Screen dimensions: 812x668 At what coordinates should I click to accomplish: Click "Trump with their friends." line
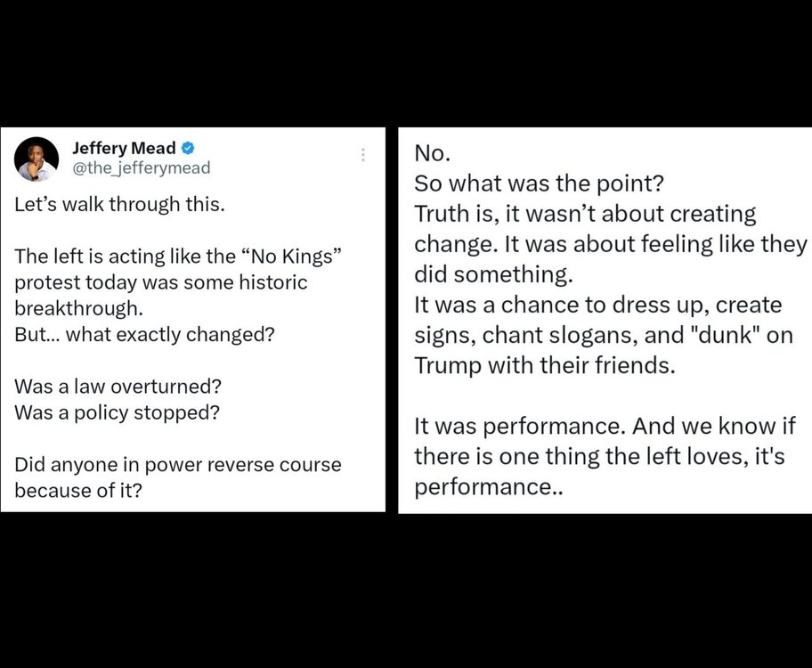click(546, 365)
